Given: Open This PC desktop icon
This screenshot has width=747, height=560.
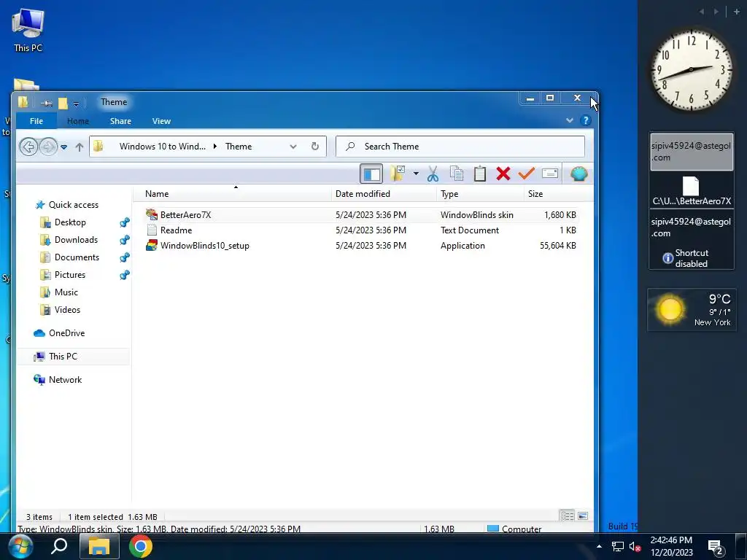Looking at the screenshot, I should (x=28, y=31).
